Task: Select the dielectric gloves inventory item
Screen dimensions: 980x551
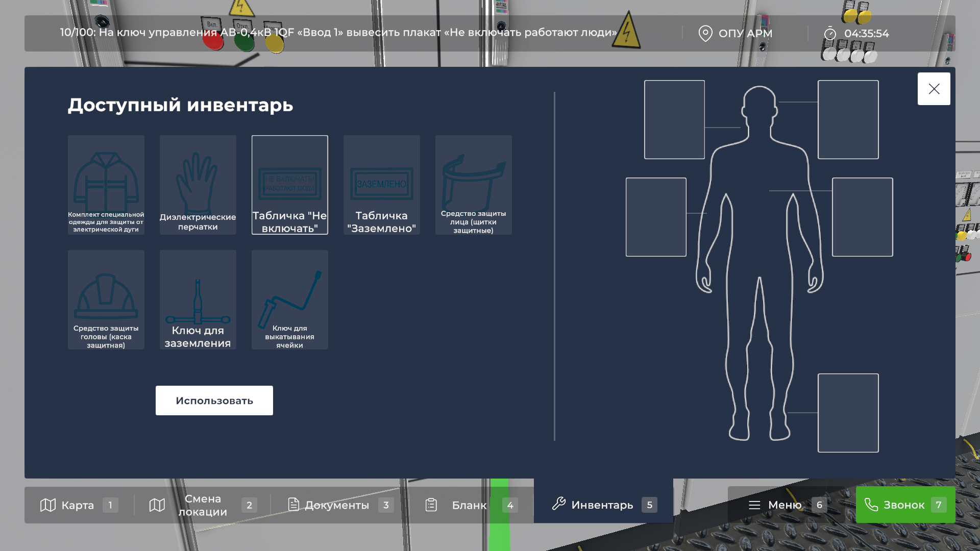Action: point(198,185)
